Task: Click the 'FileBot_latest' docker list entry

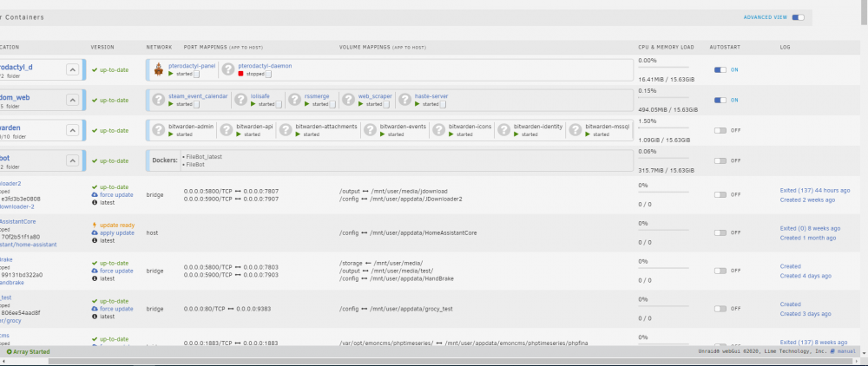Action: pos(204,157)
